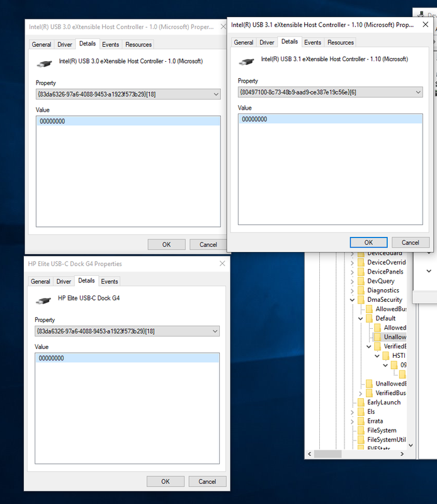
Task: Close the USB 3.1 Controller properties window
Action: click(x=426, y=25)
